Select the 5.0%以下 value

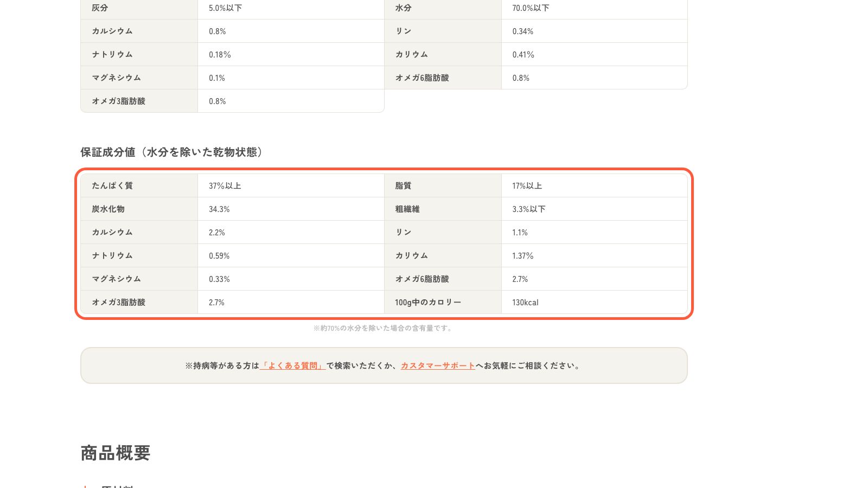(225, 8)
